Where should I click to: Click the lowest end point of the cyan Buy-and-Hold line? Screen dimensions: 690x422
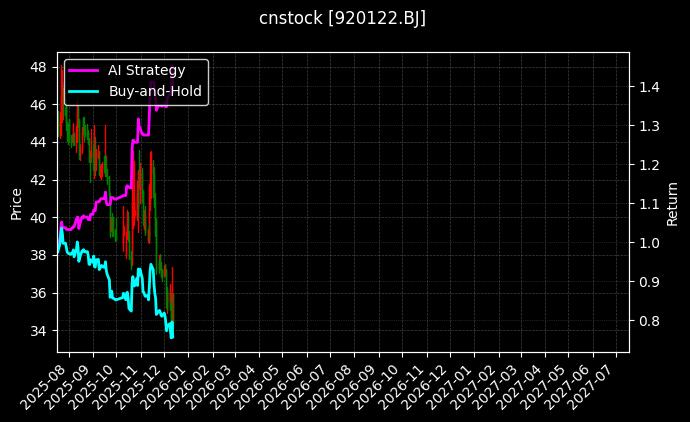[172, 337]
